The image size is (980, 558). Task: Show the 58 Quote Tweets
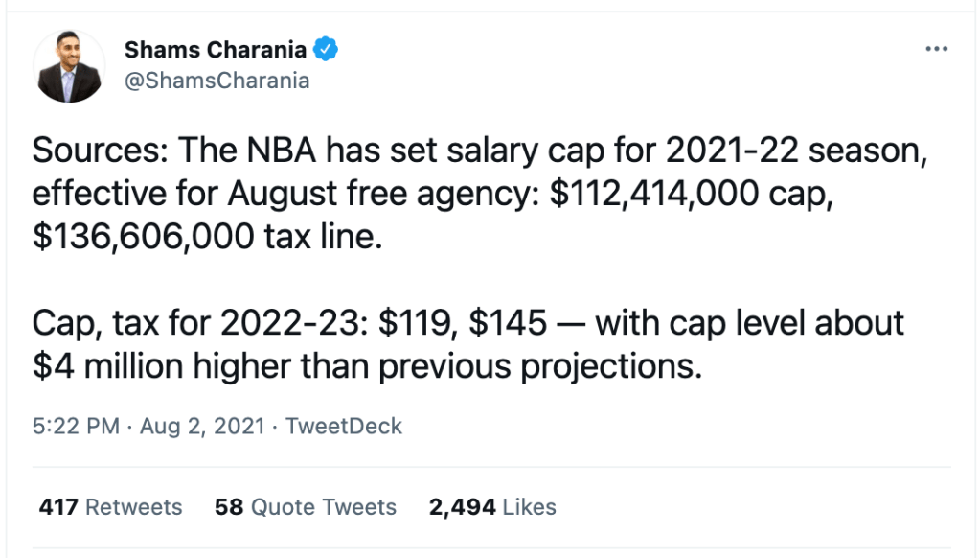[x=306, y=507]
